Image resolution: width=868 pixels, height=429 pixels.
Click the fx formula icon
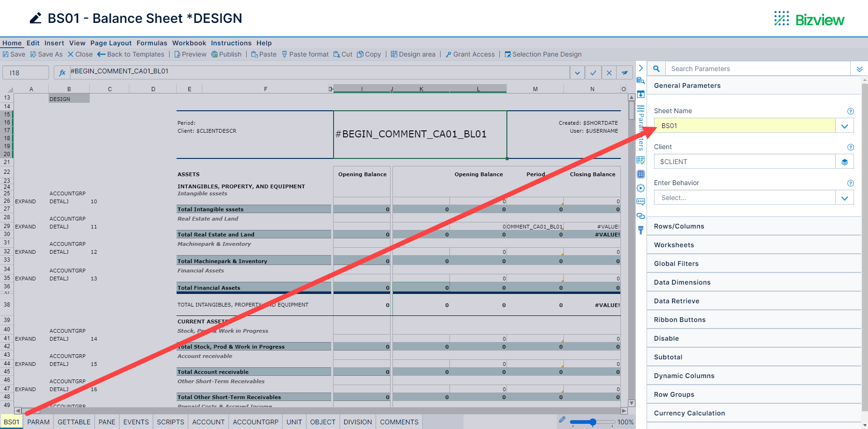(62, 72)
